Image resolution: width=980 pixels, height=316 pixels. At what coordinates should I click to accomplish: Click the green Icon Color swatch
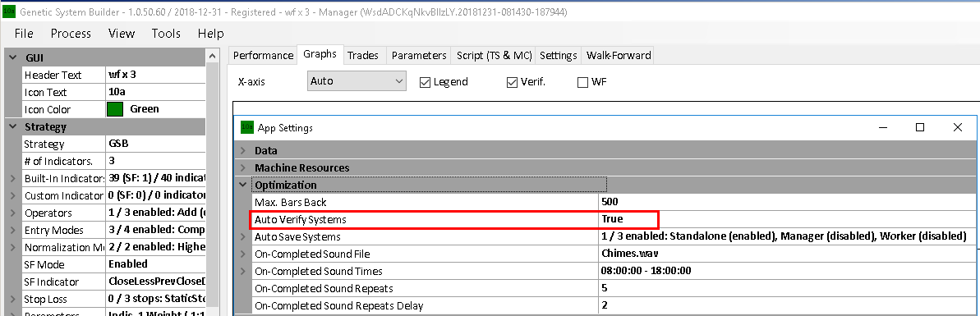pos(115,109)
